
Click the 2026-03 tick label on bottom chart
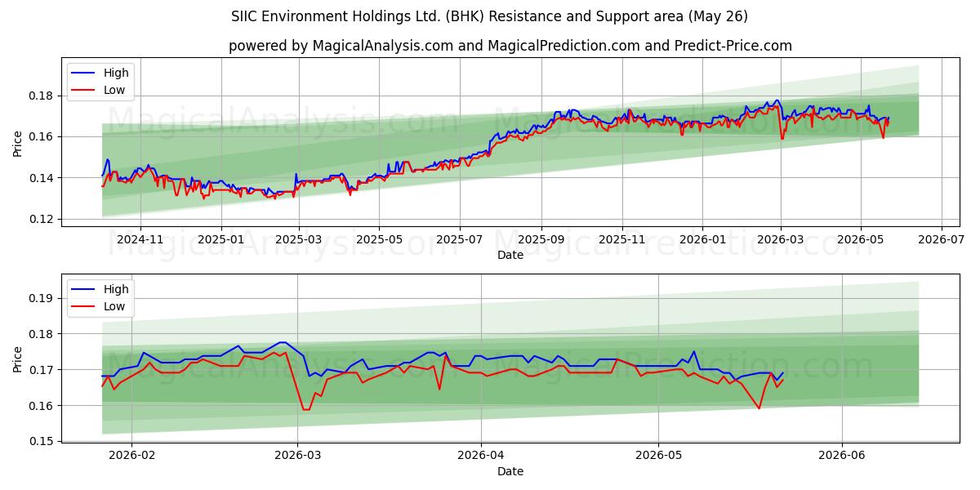click(297, 456)
